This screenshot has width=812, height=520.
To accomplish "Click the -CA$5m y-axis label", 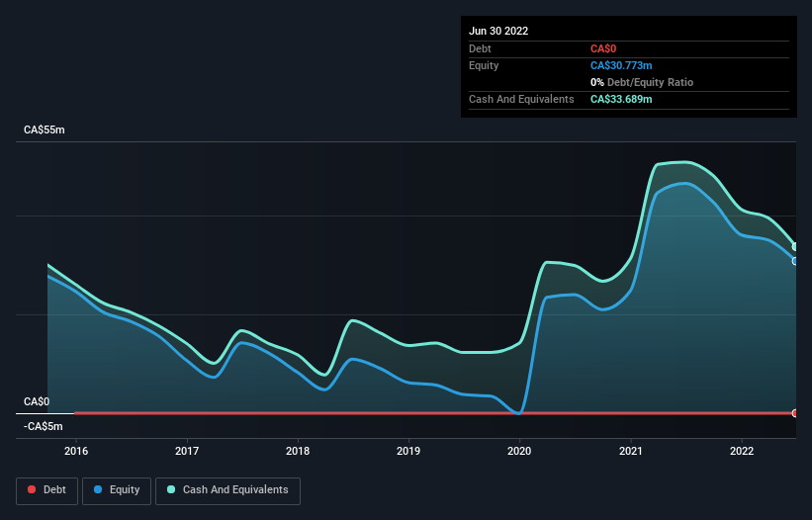I will pyautogui.click(x=43, y=426).
